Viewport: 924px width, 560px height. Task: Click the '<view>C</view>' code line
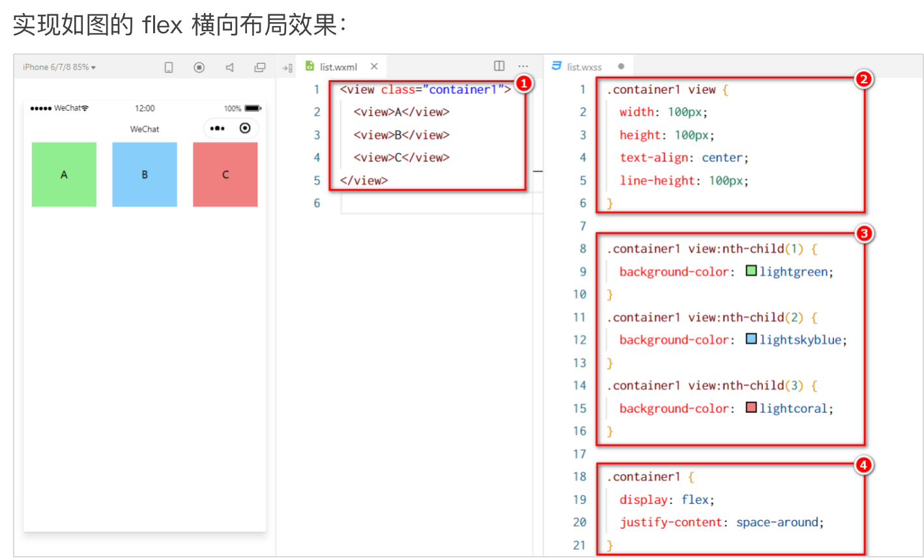401,158
